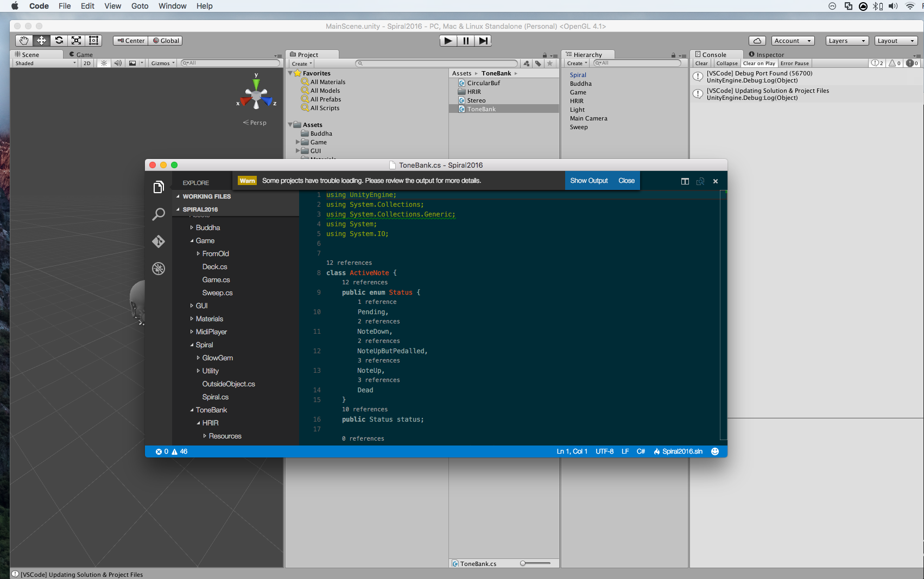Select the Move tool in Unity toolbar
Viewport: 924px width, 579px height.
41,41
